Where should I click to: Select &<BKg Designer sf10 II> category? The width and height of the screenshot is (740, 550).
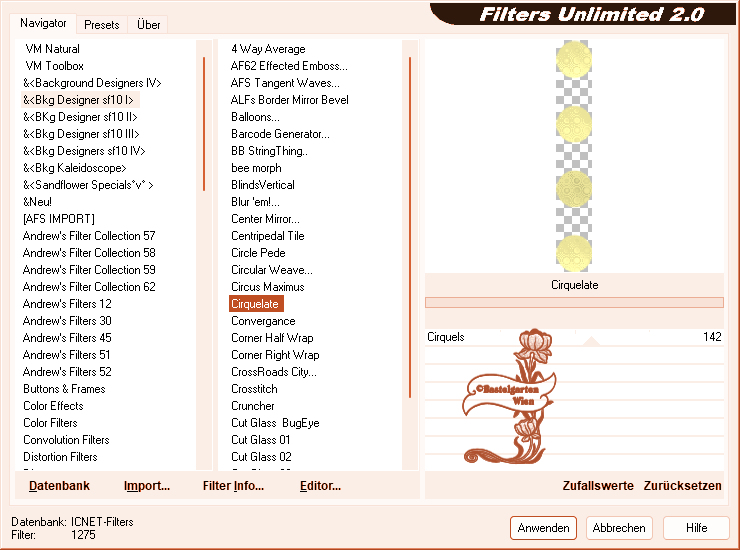80,117
